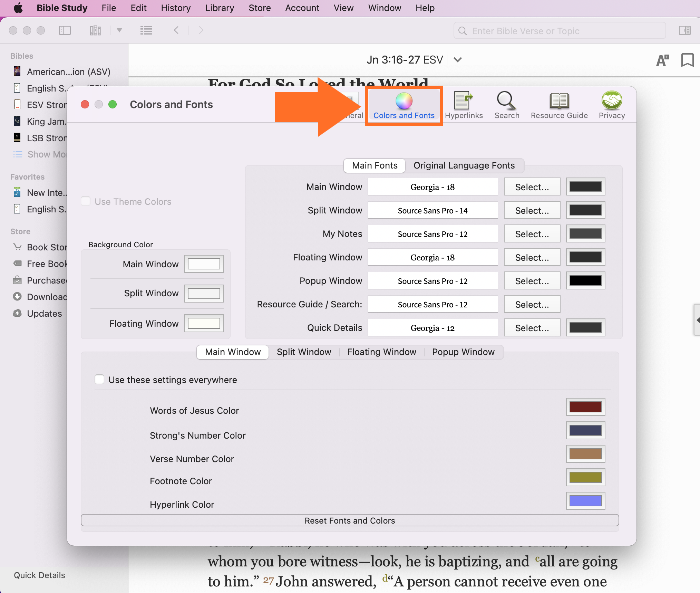The width and height of the screenshot is (700, 593).
Task: Open the library books toolbar icon
Action: pos(95,30)
